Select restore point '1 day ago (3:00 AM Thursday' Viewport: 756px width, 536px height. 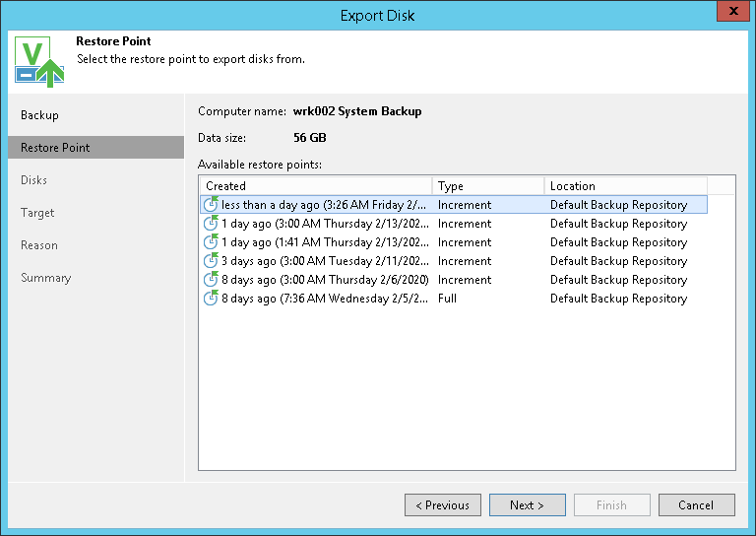(x=454, y=223)
